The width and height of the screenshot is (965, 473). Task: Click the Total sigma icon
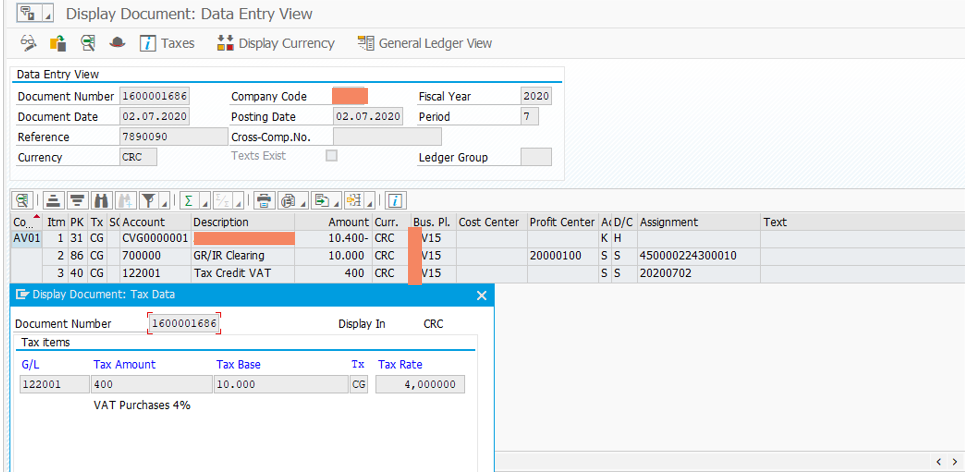click(189, 201)
